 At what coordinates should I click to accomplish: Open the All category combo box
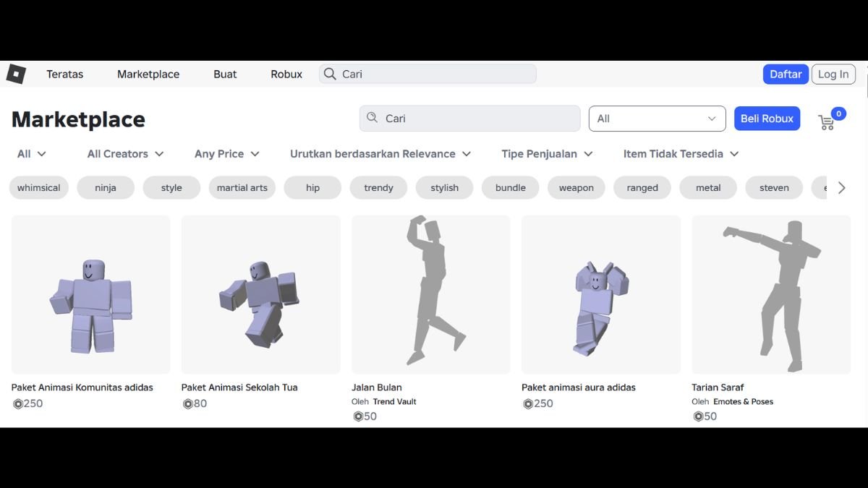click(x=657, y=119)
